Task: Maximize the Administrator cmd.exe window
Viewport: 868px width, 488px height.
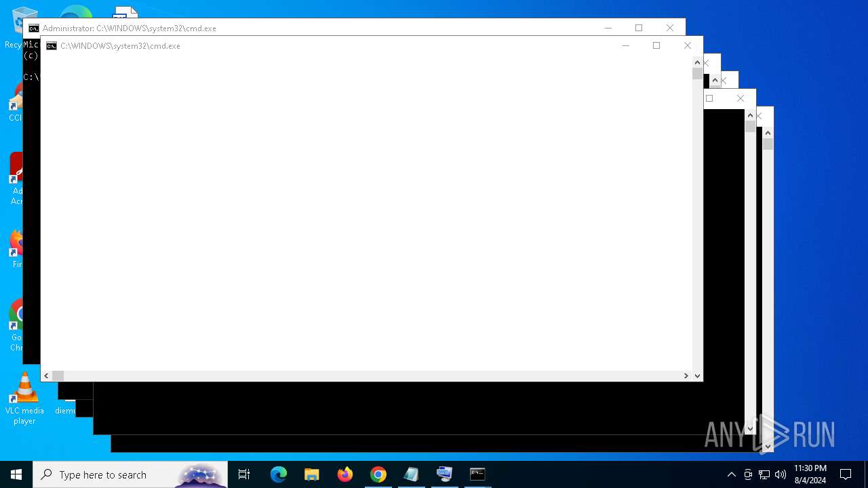Action: (x=639, y=28)
